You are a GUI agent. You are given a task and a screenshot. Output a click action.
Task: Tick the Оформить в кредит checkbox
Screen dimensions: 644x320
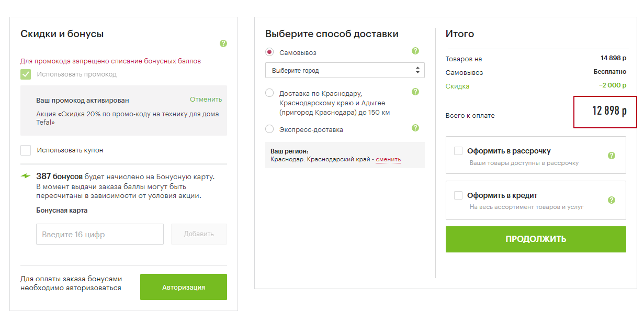(x=458, y=195)
